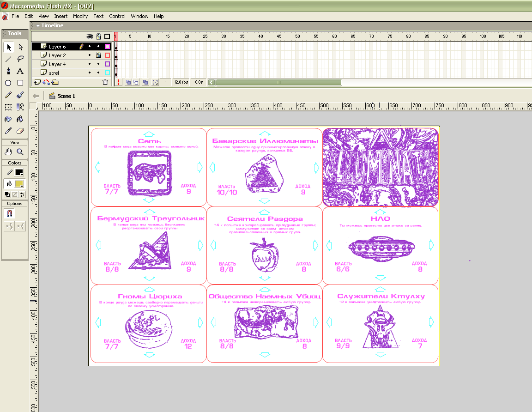Open the Control menu

[x=117, y=16]
